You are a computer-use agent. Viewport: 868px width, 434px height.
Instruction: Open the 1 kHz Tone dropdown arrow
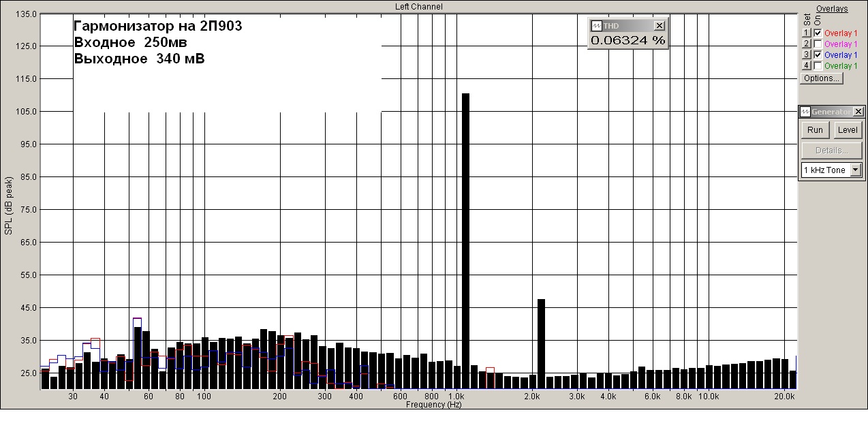(x=856, y=170)
